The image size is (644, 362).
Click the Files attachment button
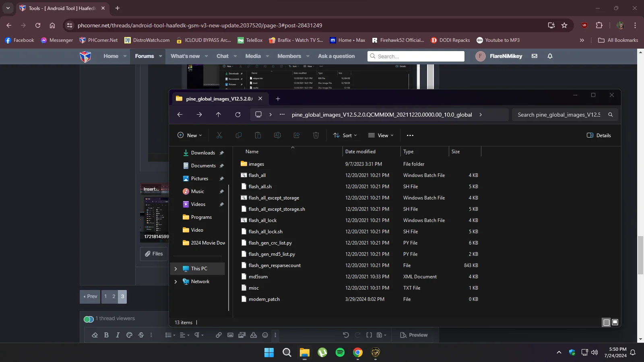[154, 254]
